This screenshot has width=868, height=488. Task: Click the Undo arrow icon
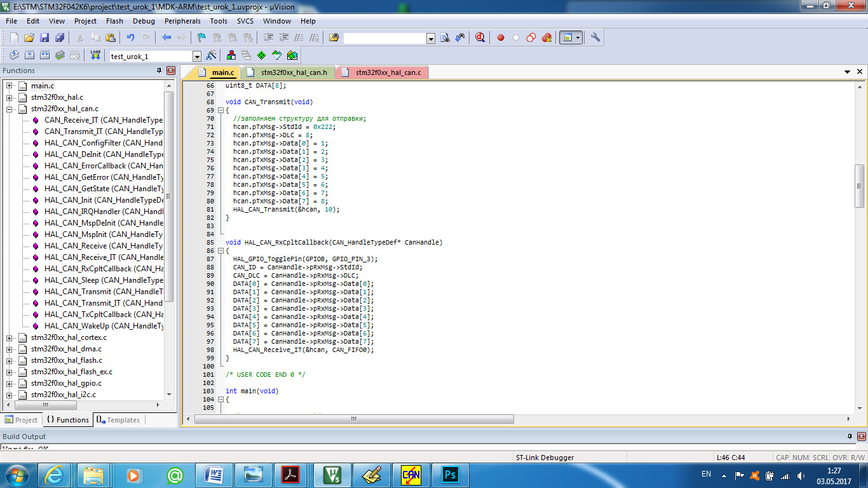pos(130,37)
